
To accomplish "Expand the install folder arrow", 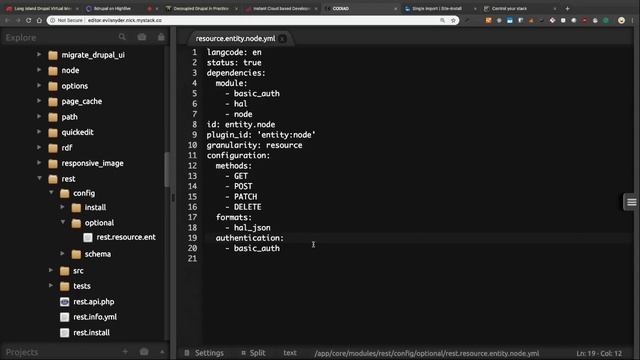I will tap(62, 207).
